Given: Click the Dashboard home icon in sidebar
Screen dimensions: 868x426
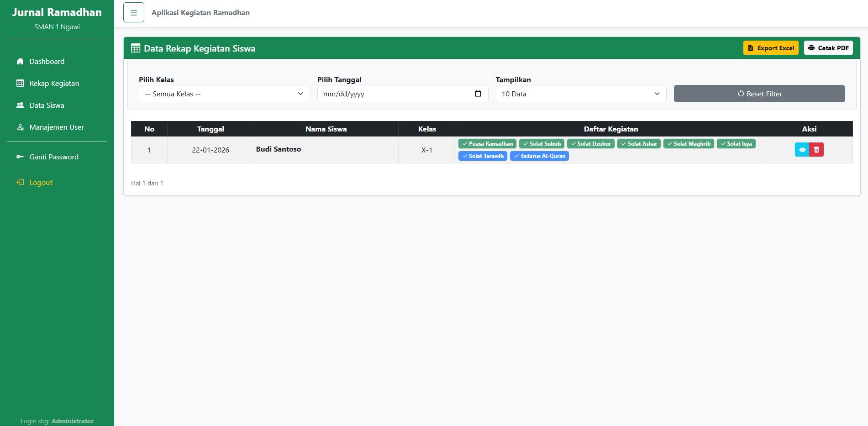Looking at the screenshot, I should [20, 61].
